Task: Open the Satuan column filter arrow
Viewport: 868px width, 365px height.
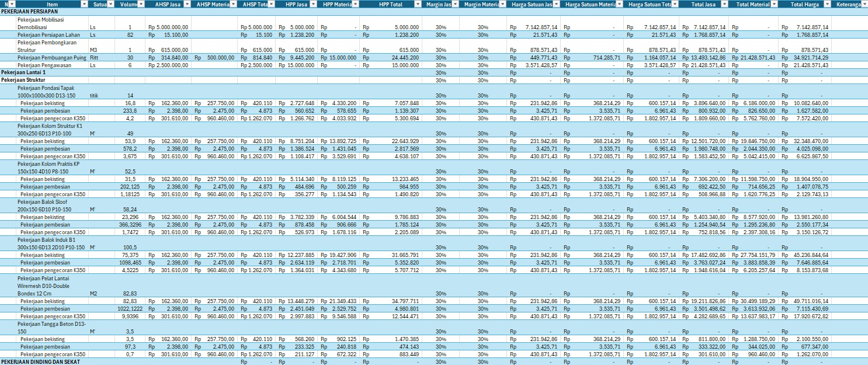Action: pyautogui.click(x=110, y=4)
